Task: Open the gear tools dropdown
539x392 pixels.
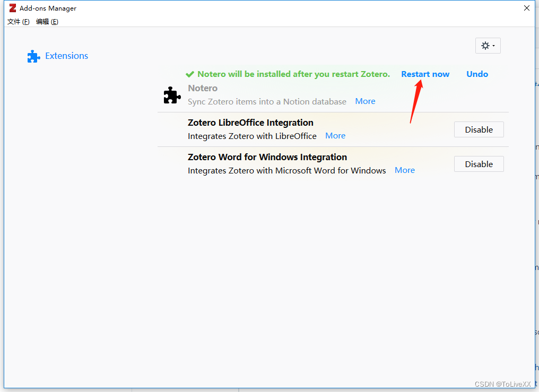Action: (x=488, y=46)
